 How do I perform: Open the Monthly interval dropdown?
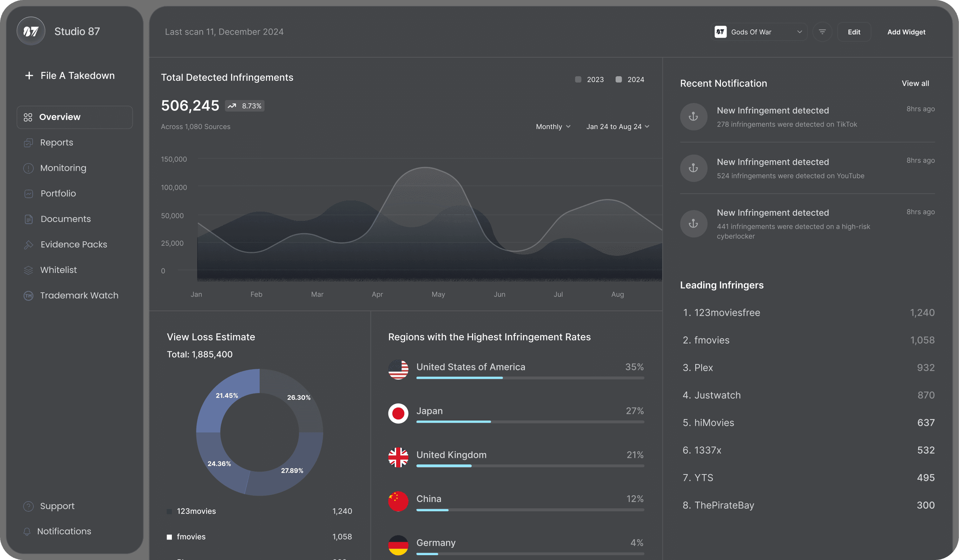553,127
